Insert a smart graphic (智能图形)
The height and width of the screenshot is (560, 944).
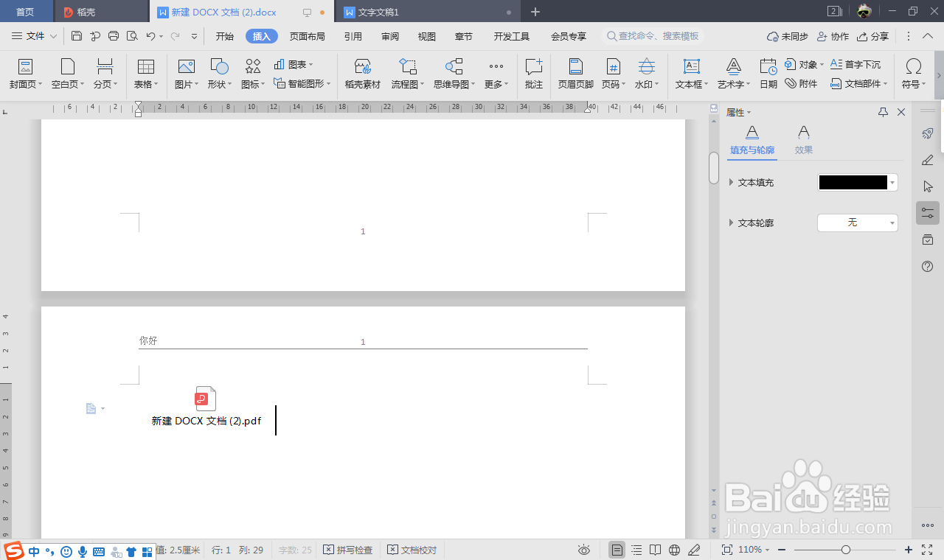click(302, 84)
